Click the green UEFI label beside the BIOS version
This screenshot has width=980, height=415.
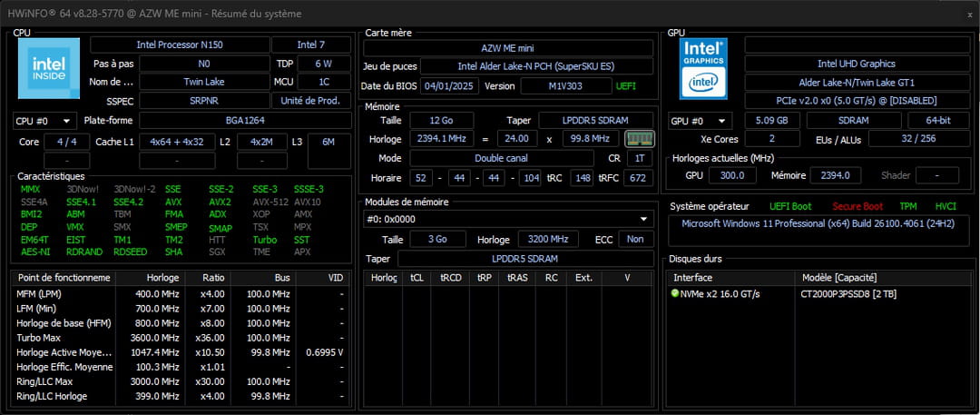click(x=625, y=85)
